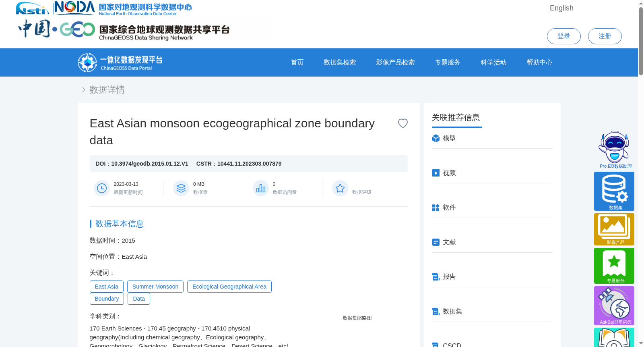644x347 pixels.
Task: Click the star icon for data rating
Action: click(x=340, y=188)
